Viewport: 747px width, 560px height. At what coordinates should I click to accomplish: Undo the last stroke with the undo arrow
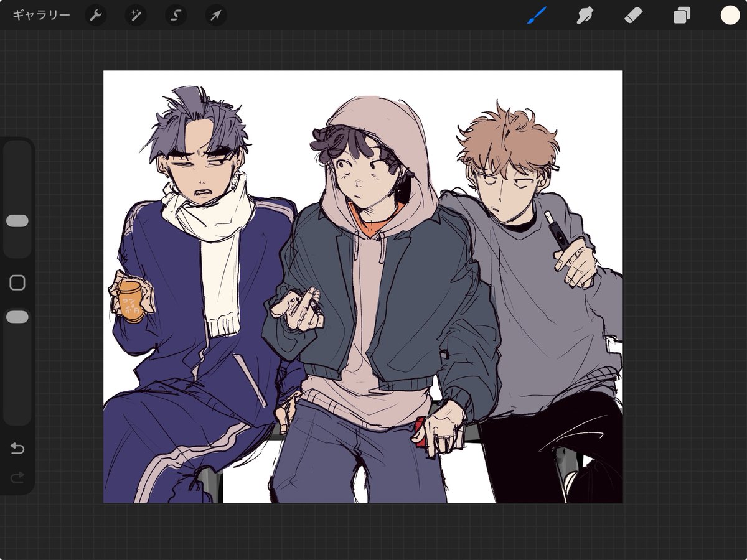tap(17, 448)
